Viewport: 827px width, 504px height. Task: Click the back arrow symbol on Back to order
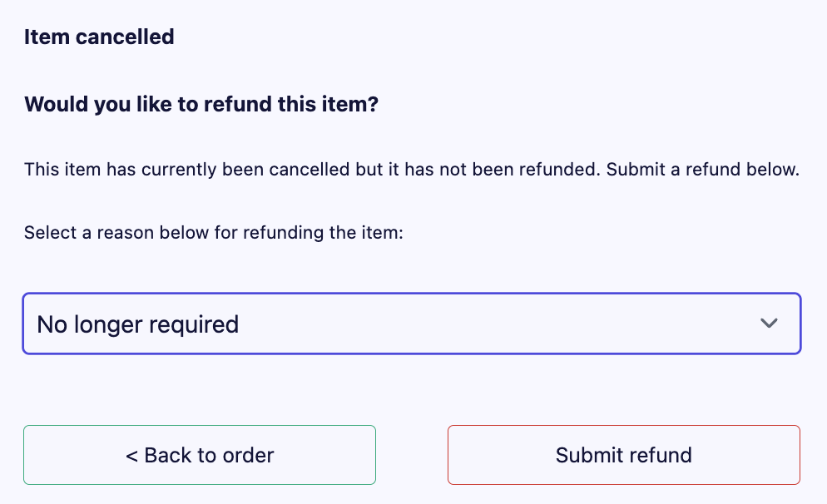(131, 456)
